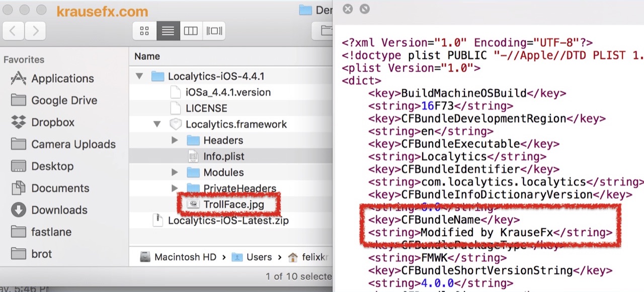The height and width of the screenshot is (292, 644).
Task: Click the Back navigation arrow
Action: [12, 31]
